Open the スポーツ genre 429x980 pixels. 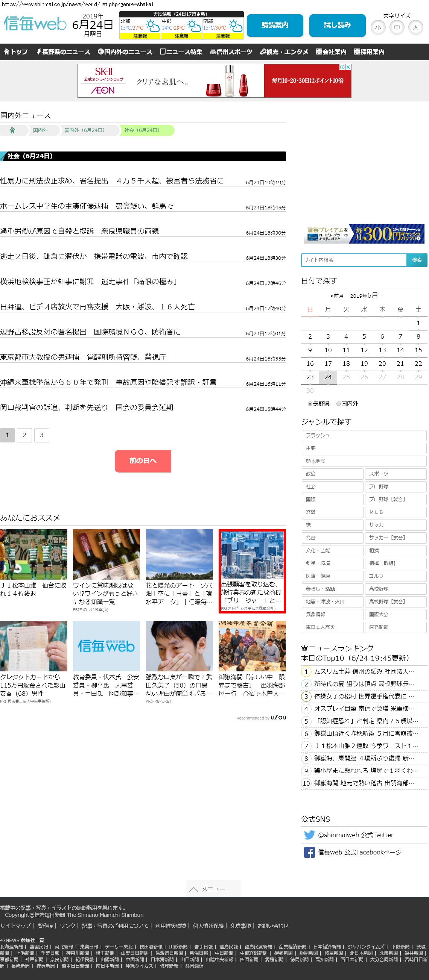396,474
